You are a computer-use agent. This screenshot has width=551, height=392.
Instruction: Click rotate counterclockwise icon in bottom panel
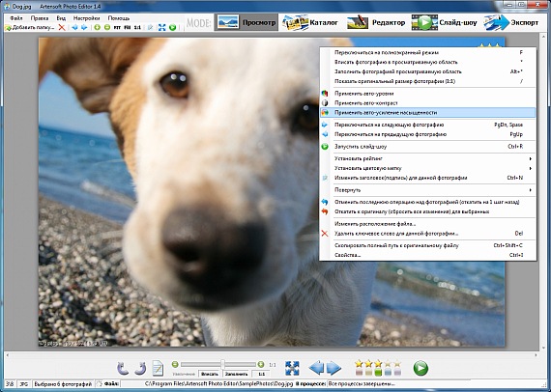[123, 368]
